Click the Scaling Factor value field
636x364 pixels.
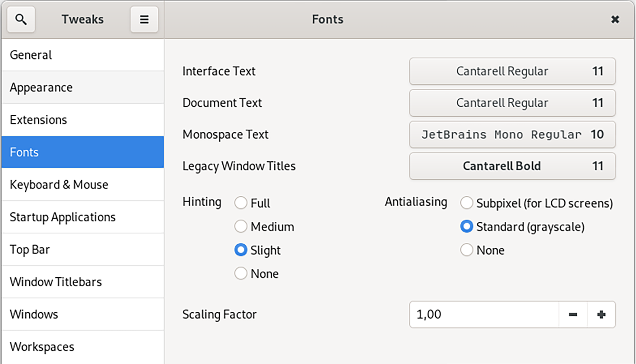tap(484, 315)
